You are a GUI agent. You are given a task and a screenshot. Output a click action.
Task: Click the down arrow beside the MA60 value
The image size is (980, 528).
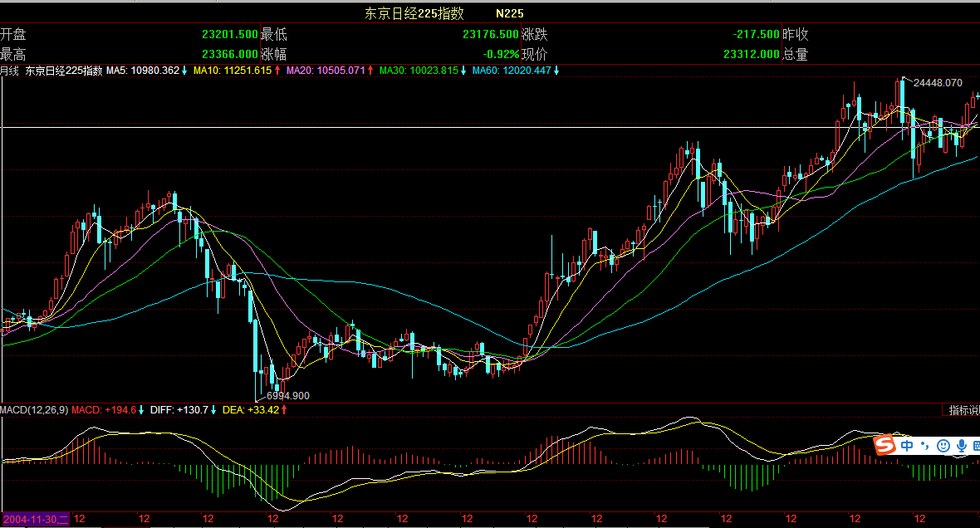[556, 71]
